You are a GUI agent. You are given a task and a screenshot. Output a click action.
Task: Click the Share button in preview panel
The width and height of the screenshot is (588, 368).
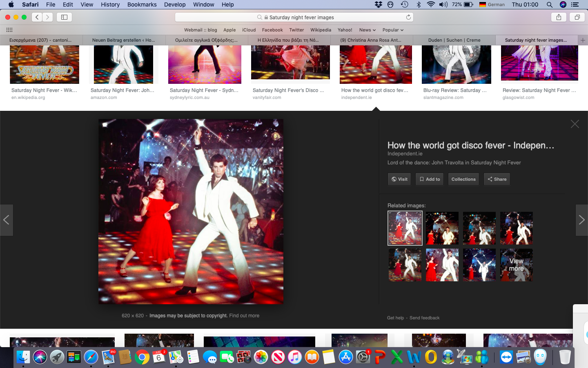pyautogui.click(x=497, y=179)
